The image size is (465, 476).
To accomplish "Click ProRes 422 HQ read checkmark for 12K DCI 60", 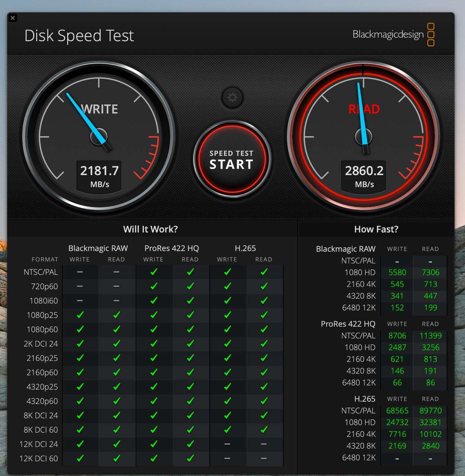I will point(190,459).
